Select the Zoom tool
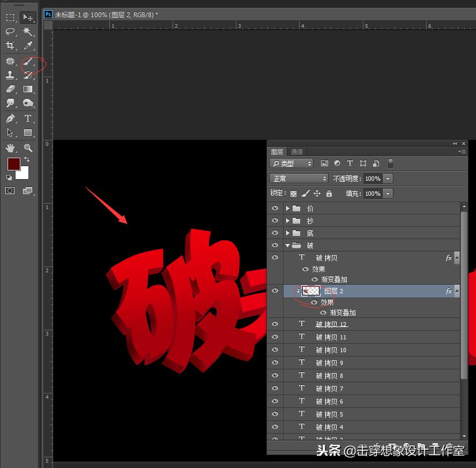Image resolution: width=476 pixels, height=468 pixels. [x=28, y=148]
